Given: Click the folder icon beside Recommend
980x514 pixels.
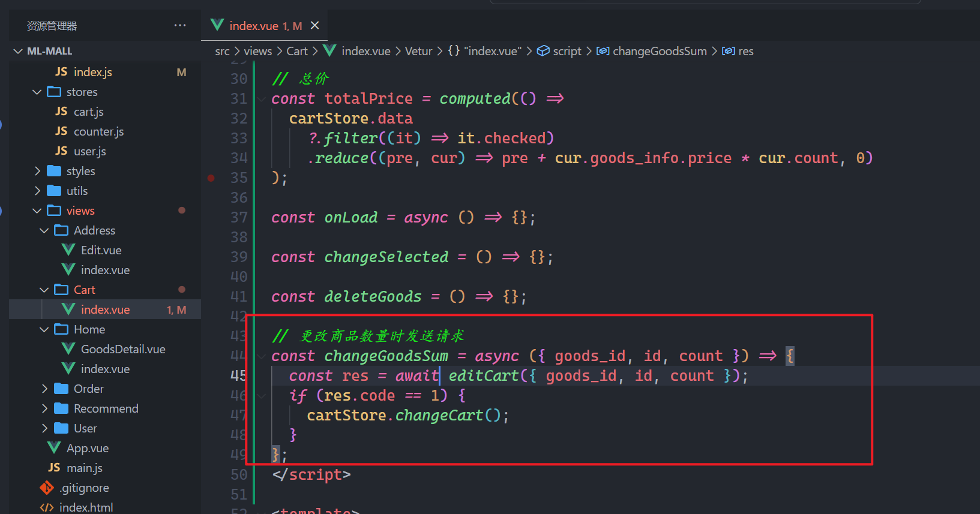Looking at the screenshot, I should (61, 408).
